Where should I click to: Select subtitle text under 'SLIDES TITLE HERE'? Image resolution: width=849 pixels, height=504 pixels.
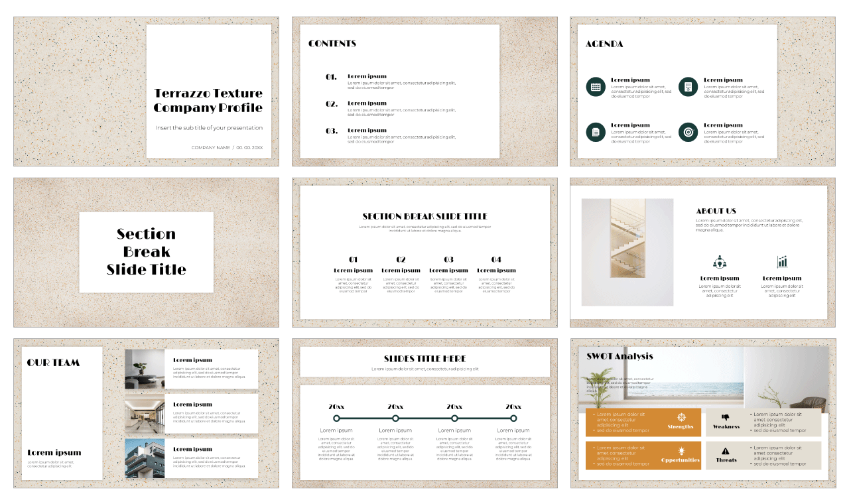point(424,369)
